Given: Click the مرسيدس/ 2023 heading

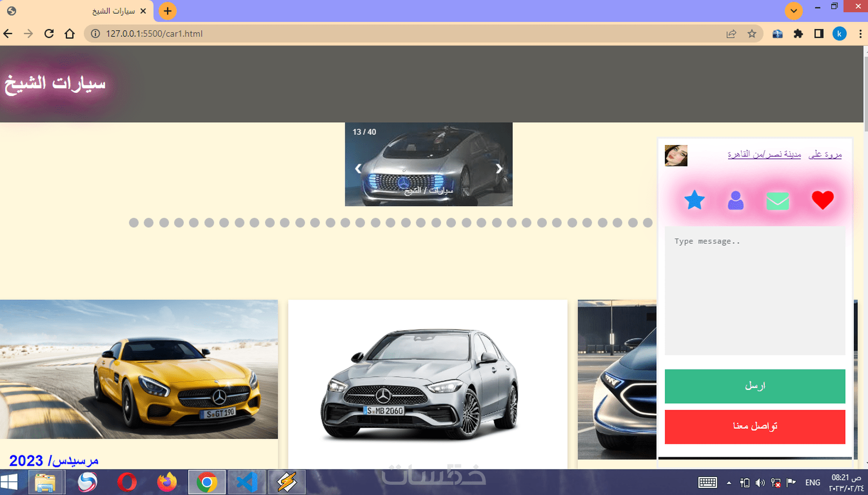Looking at the screenshot, I should (54, 460).
